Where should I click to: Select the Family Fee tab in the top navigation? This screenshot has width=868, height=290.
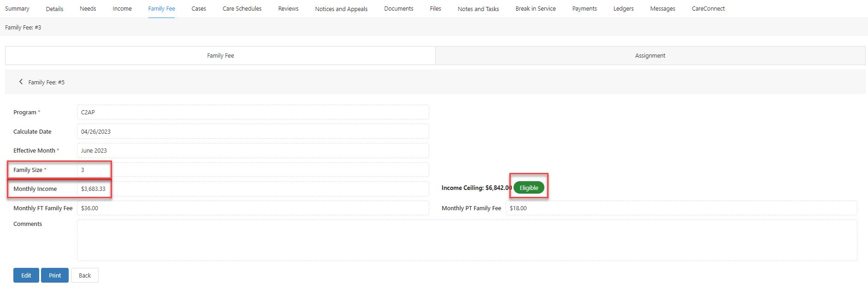(x=161, y=9)
